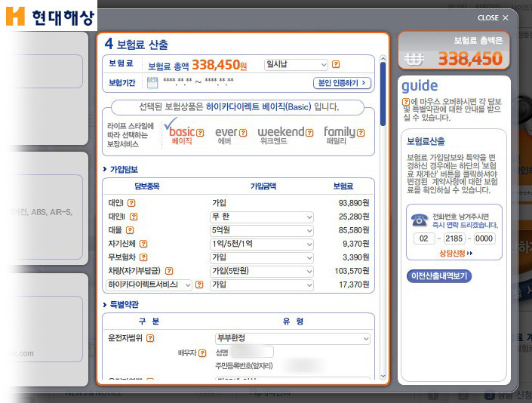Viewport: 532px width, 403px height.
Task: Click the 25,280원 premium value
Action: [x=354, y=217]
